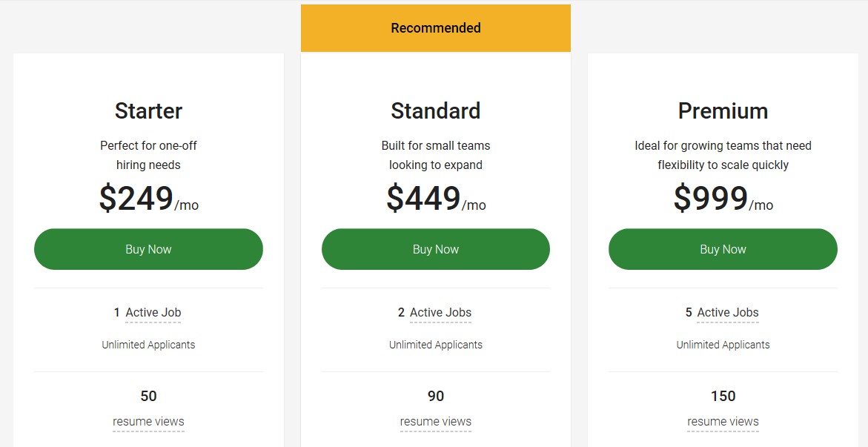
Task: Click Starter's Unlimited Applicants text
Action: (148, 345)
